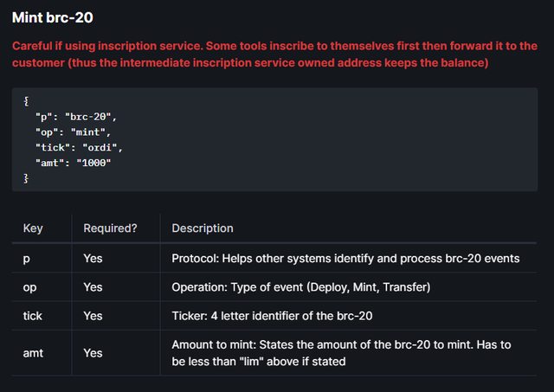Click the Amount to mint description text
This screenshot has height=392, width=554.
[341, 353]
